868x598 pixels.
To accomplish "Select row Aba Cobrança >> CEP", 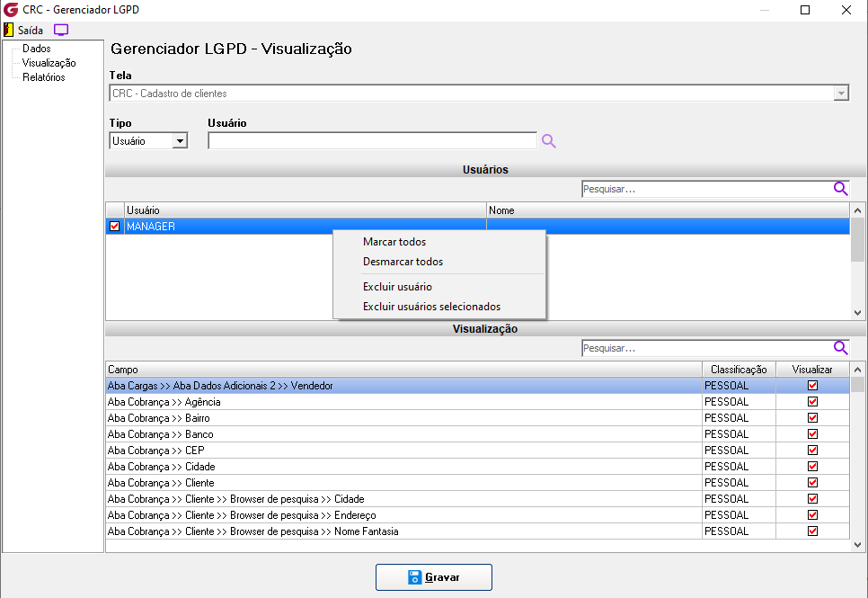I will [x=403, y=450].
